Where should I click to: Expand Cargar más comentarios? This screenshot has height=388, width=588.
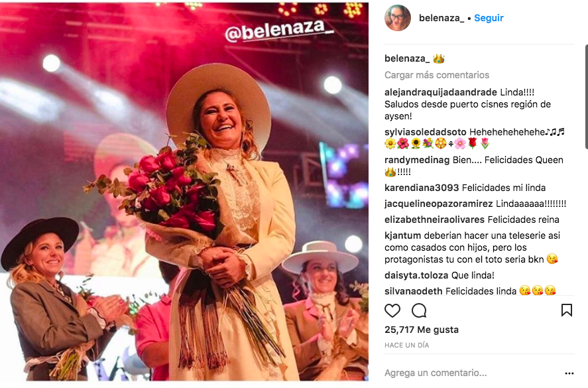(437, 75)
